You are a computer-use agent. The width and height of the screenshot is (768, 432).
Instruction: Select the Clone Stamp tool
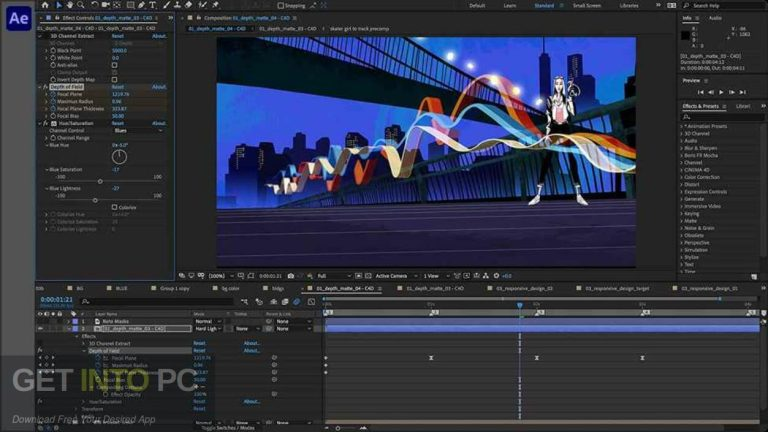(x=177, y=5)
